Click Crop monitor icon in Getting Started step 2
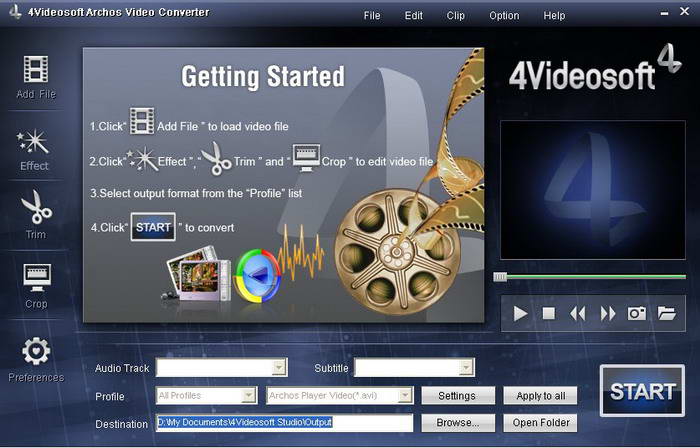 [306, 158]
